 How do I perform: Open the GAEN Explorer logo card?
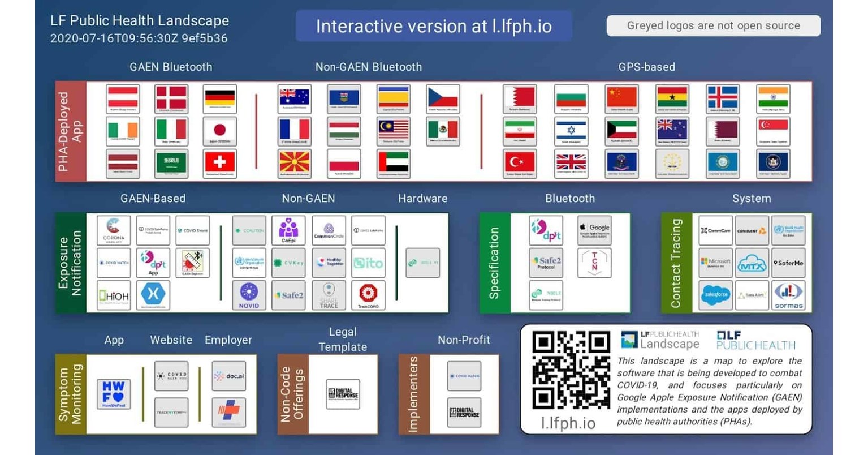pyautogui.click(x=192, y=263)
